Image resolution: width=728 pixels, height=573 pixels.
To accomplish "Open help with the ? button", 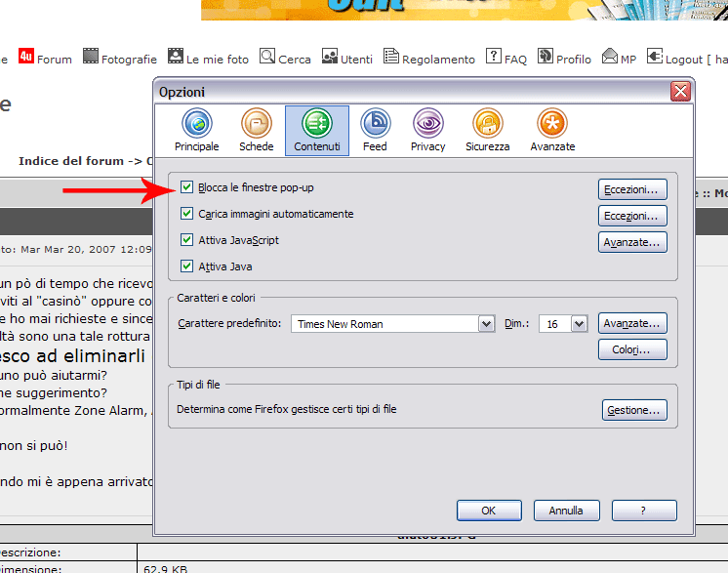I will [644, 511].
